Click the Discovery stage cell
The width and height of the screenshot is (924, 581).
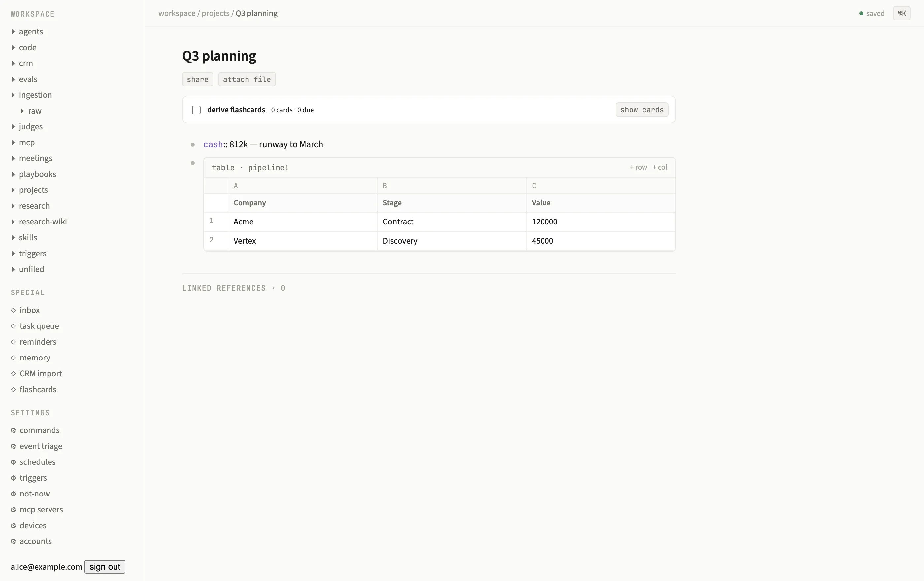pos(451,241)
